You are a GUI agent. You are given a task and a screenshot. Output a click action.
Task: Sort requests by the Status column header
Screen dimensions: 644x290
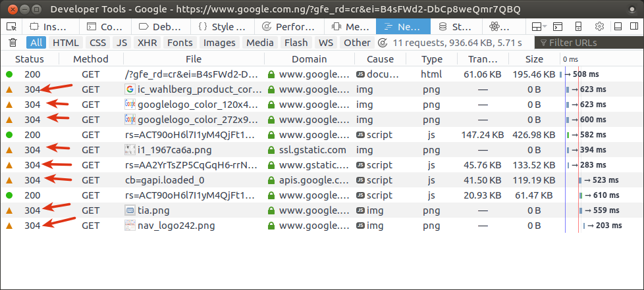(29, 59)
